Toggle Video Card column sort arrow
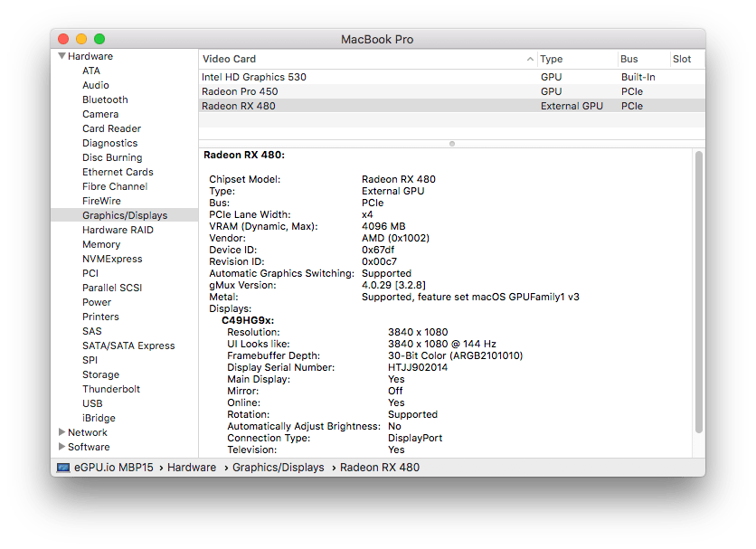 point(530,59)
